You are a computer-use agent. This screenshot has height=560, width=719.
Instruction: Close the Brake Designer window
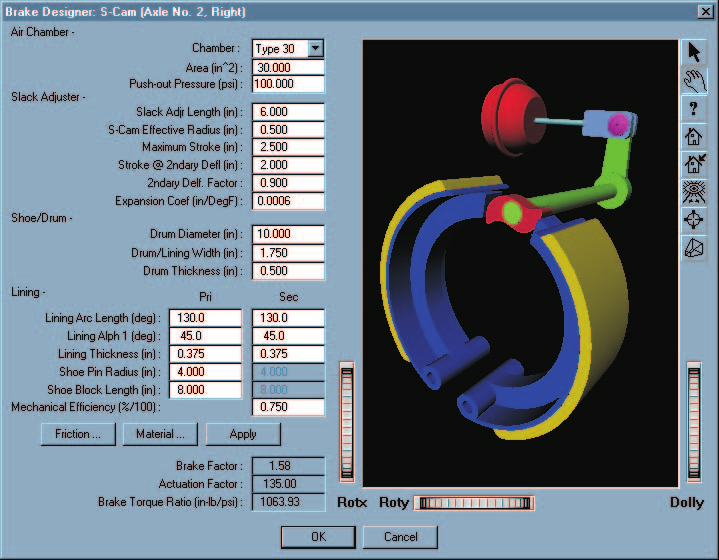pyautogui.click(x=706, y=11)
